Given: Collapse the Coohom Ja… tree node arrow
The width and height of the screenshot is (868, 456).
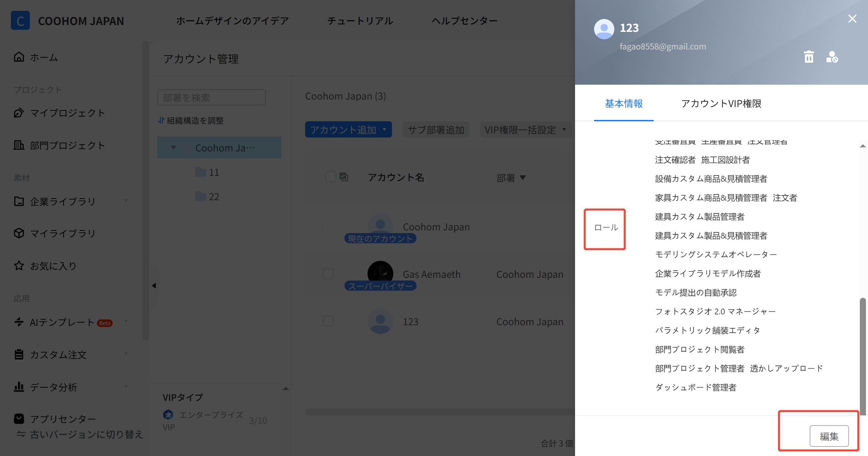Looking at the screenshot, I should coord(174,148).
